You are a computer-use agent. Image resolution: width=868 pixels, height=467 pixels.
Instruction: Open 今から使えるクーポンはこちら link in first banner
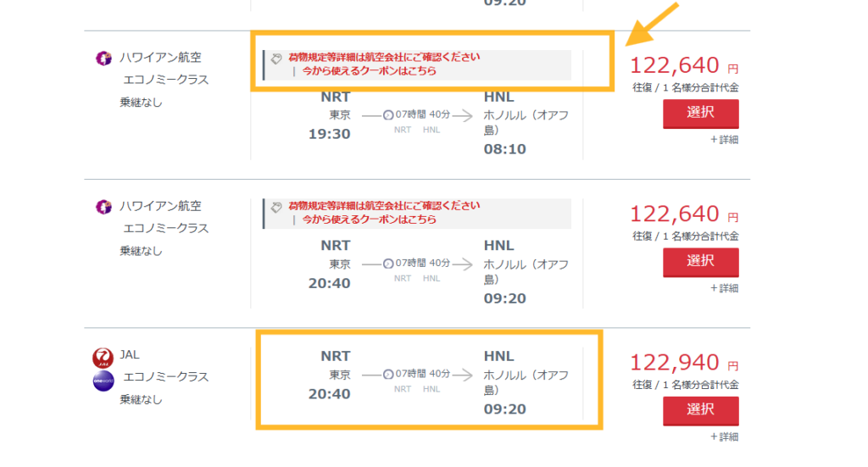[370, 71]
